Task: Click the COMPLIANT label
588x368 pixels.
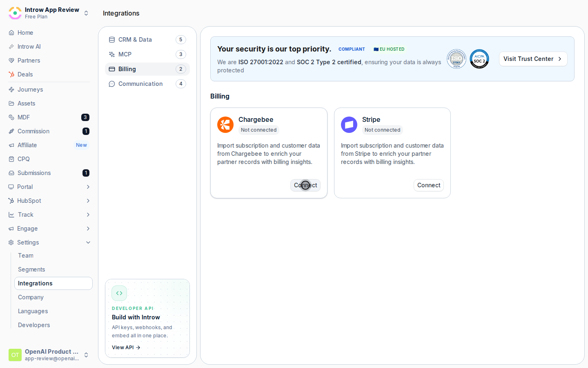Action: 352,49
